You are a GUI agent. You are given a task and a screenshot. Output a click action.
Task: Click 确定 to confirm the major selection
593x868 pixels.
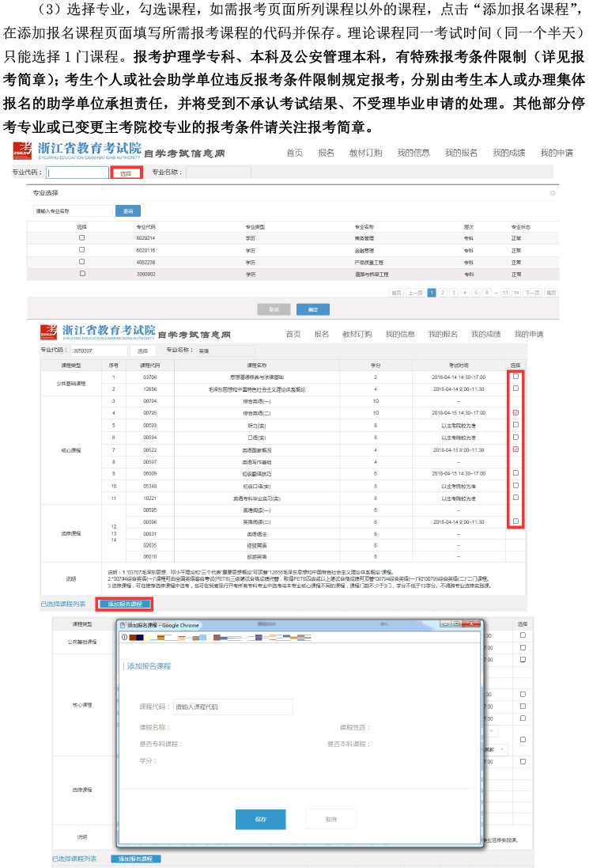(312, 309)
